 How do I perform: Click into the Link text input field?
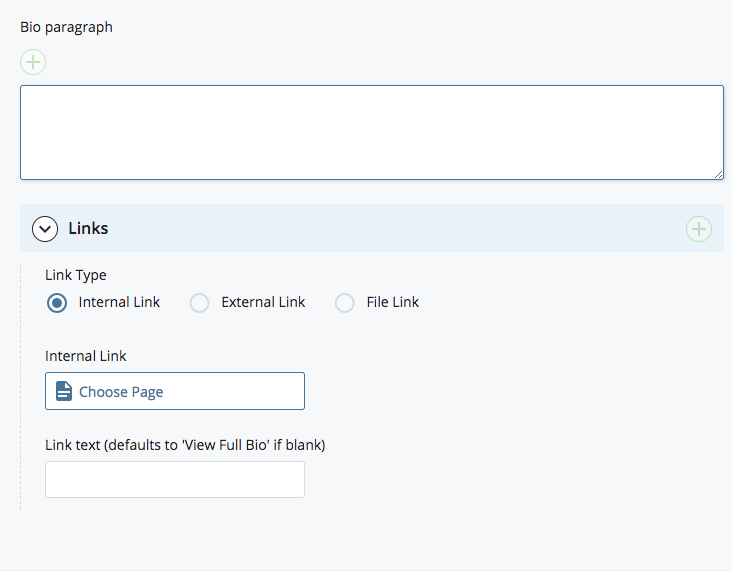click(175, 480)
